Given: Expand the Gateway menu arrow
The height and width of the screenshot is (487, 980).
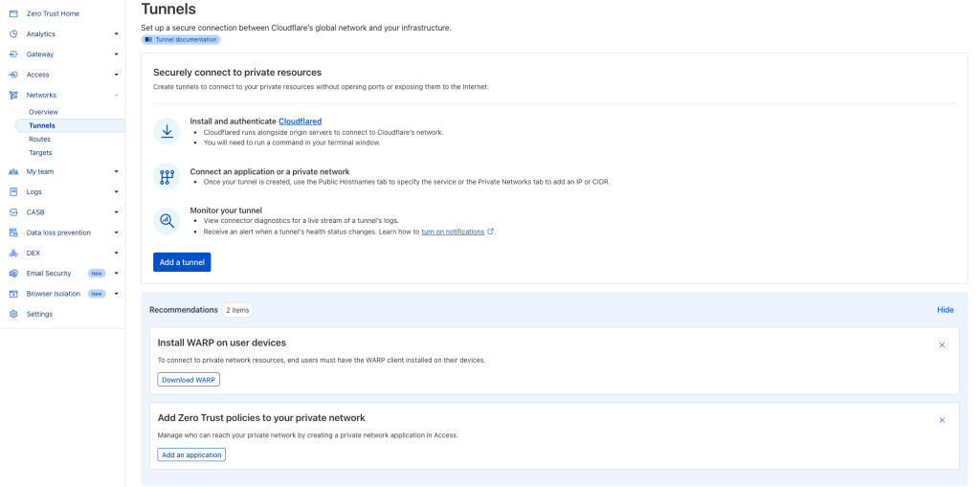Looking at the screenshot, I should pos(116,55).
